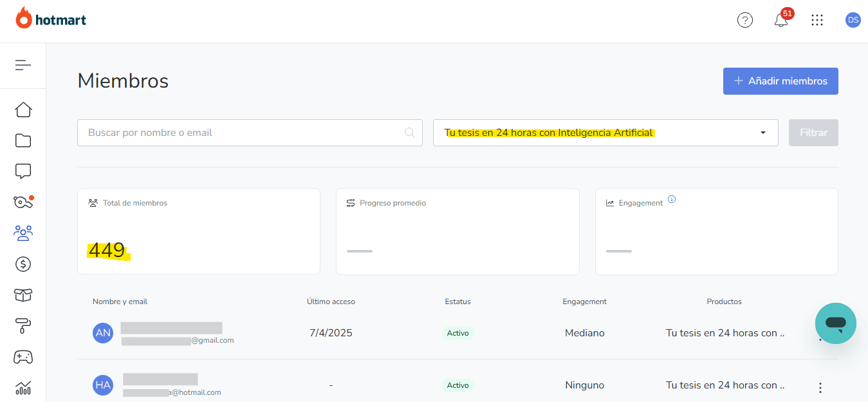Click the 449 total members number
This screenshot has width=868, height=402.
[x=107, y=250]
